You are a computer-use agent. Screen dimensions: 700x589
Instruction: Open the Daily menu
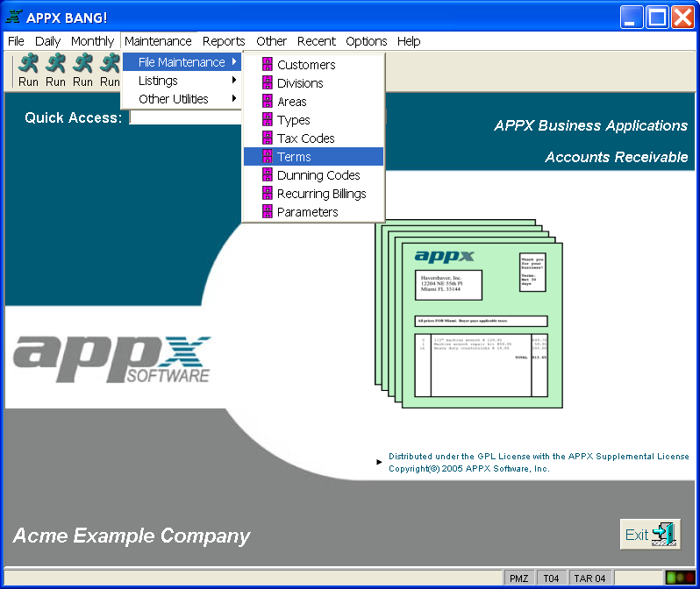[x=47, y=41]
